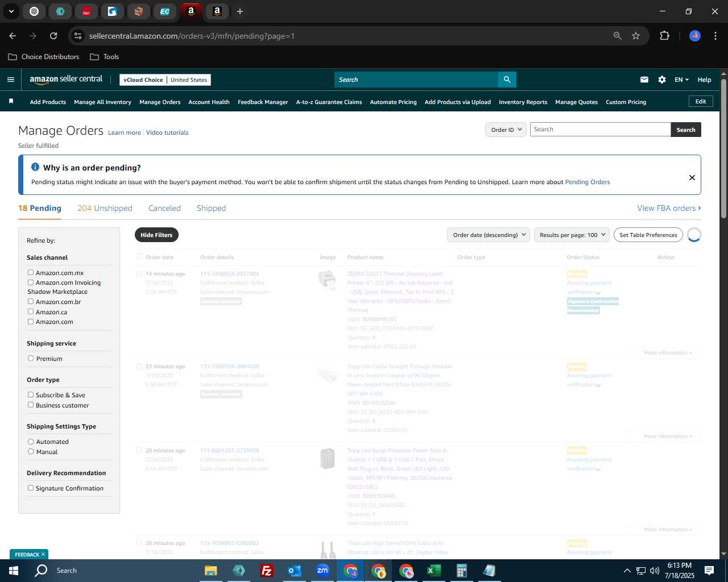Open browser extensions puzzle icon
The image size is (728, 582).
pyautogui.click(x=664, y=36)
